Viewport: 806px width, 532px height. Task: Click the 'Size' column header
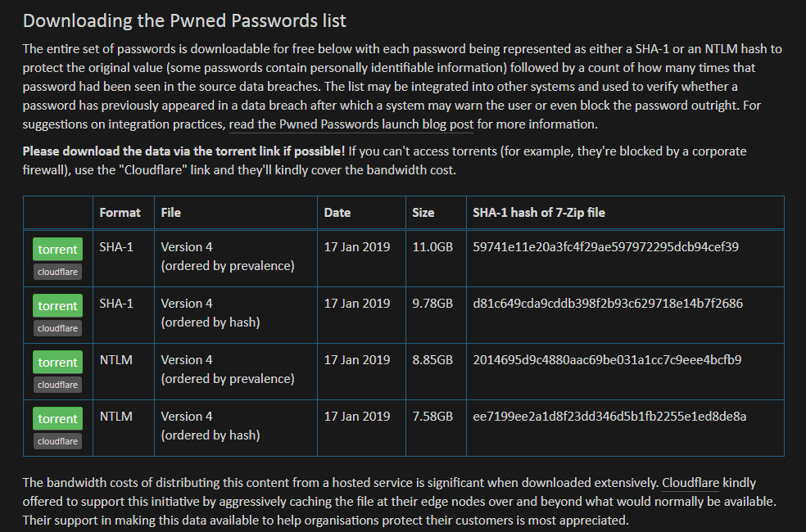423,213
